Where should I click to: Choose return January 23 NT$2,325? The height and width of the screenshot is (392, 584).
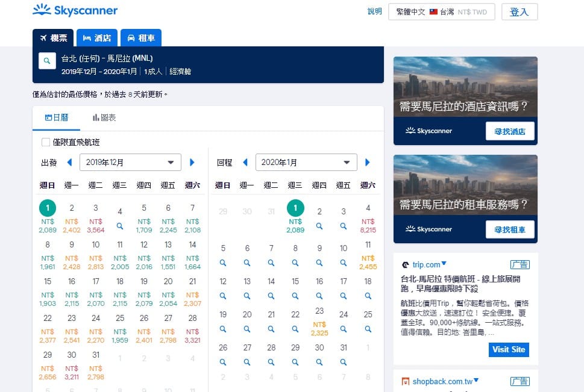click(x=319, y=322)
